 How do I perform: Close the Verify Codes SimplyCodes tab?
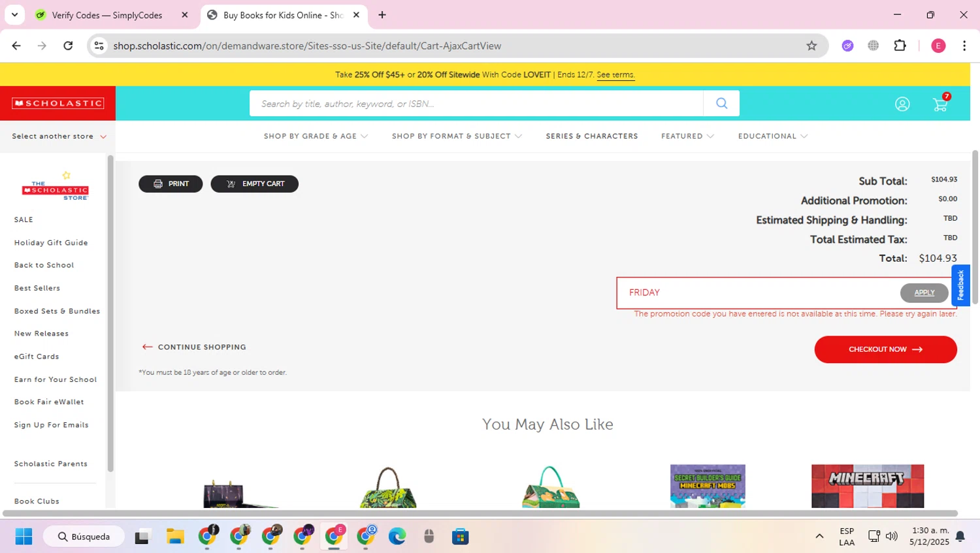[185, 15]
